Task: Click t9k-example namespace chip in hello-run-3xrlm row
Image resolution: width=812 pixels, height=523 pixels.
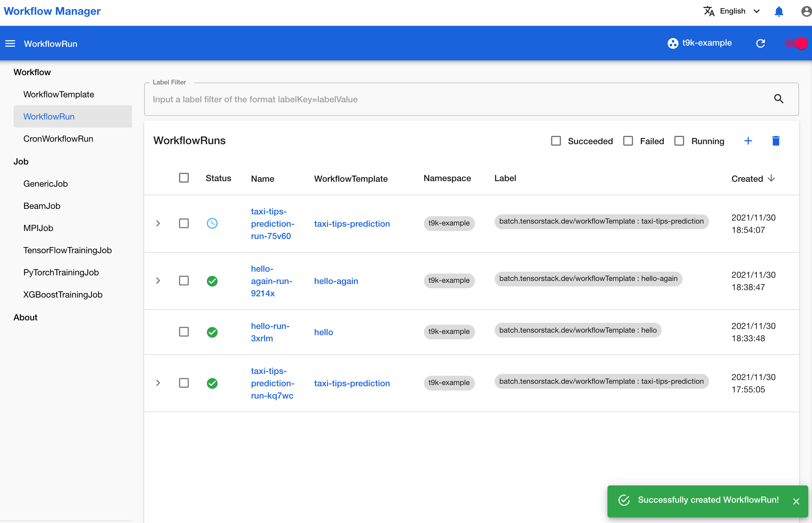Action: click(449, 331)
